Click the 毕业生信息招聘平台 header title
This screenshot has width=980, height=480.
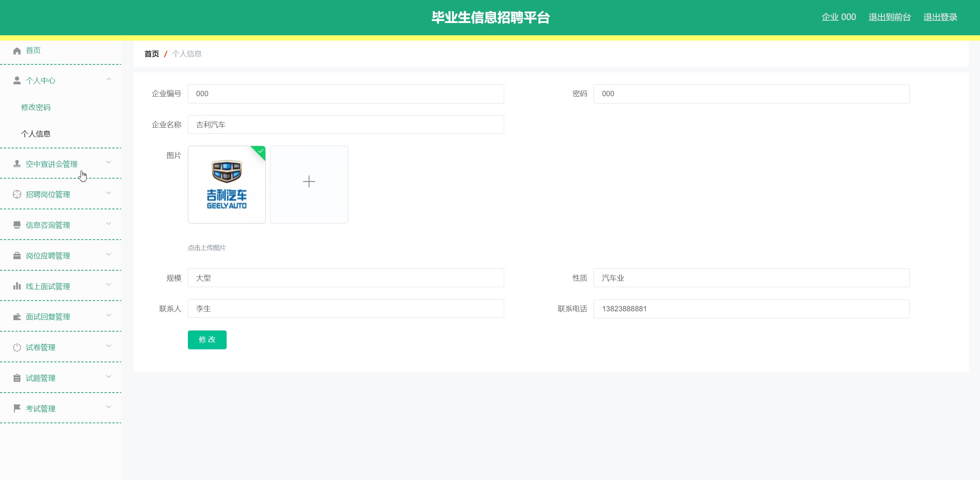[490, 18]
